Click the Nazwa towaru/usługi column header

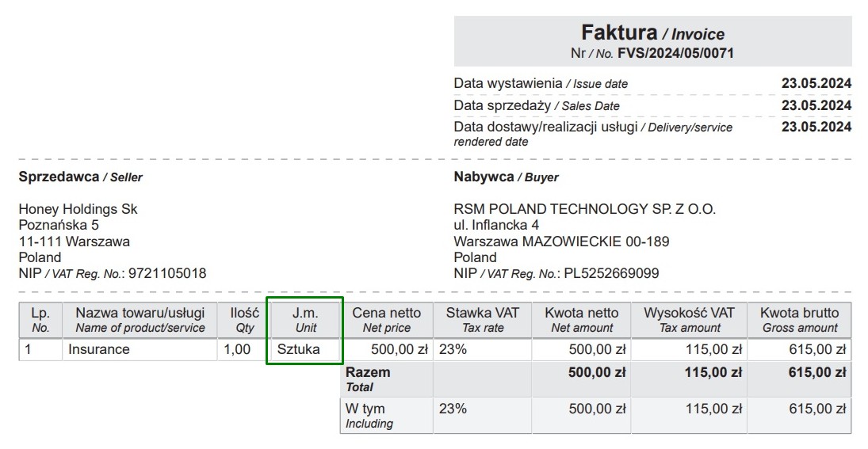point(140,319)
